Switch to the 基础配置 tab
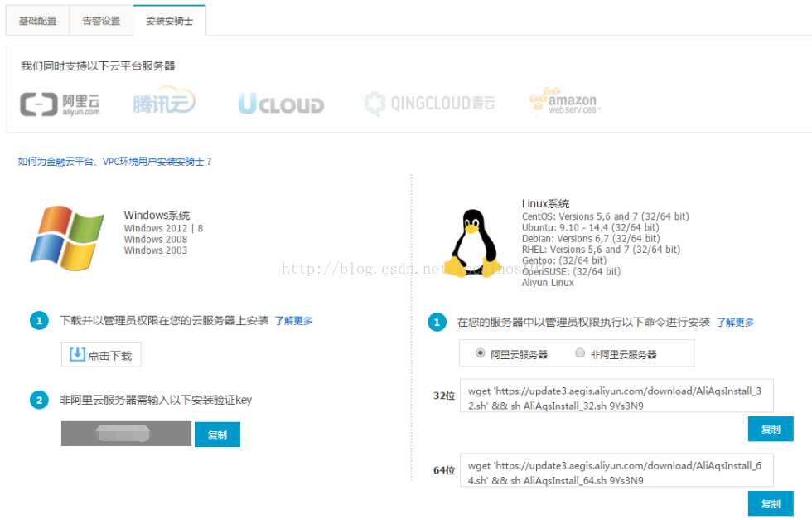The image size is (812, 520). (x=38, y=21)
